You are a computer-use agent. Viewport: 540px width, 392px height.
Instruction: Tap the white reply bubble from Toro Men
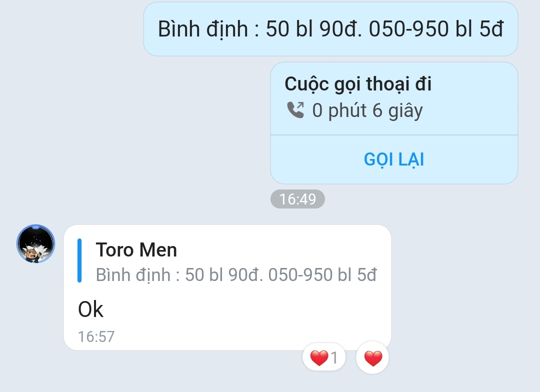click(x=227, y=287)
